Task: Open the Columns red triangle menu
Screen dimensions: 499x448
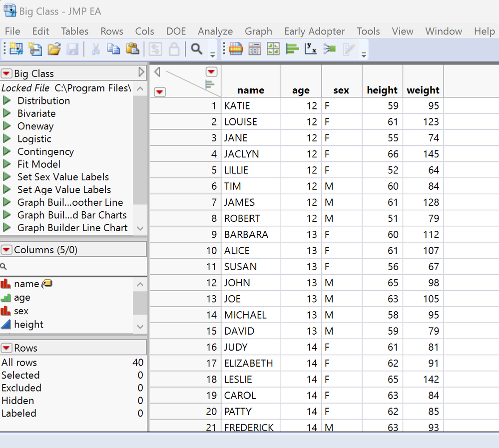Action: click(x=6, y=250)
